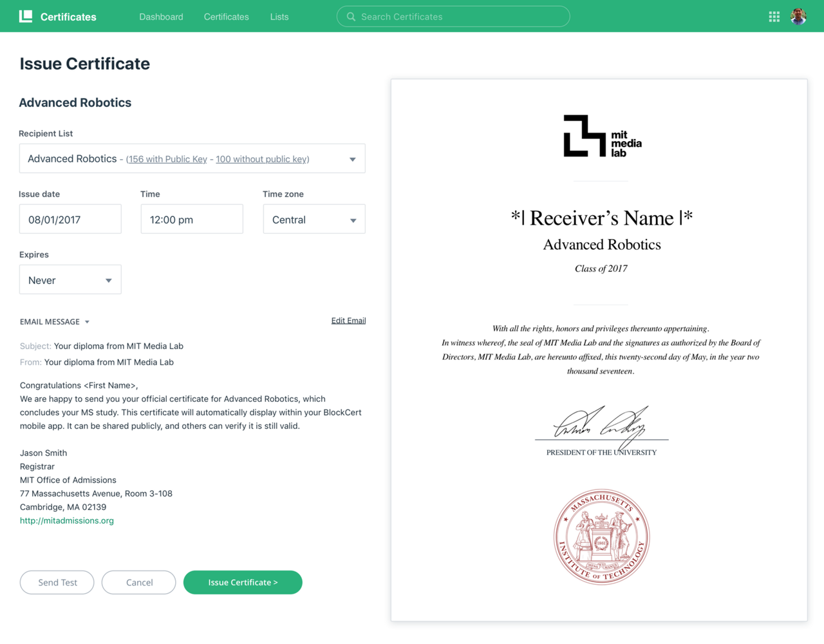824x644 pixels.
Task: Click the Certificates logo icon
Action: pos(26,16)
